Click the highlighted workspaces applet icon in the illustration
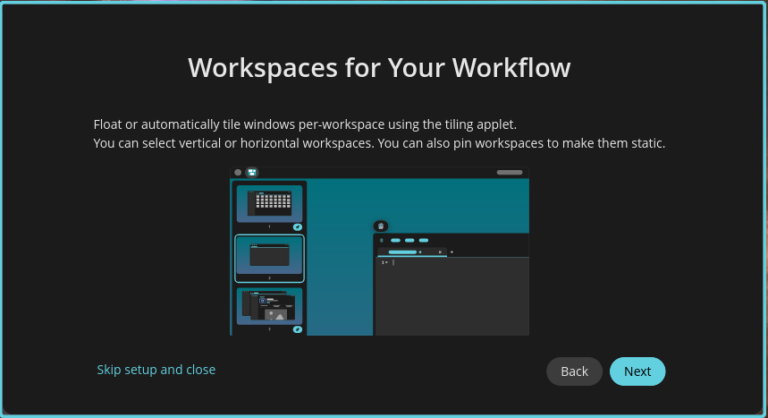Image resolution: width=768 pixels, height=418 pixels. [251, 172]
